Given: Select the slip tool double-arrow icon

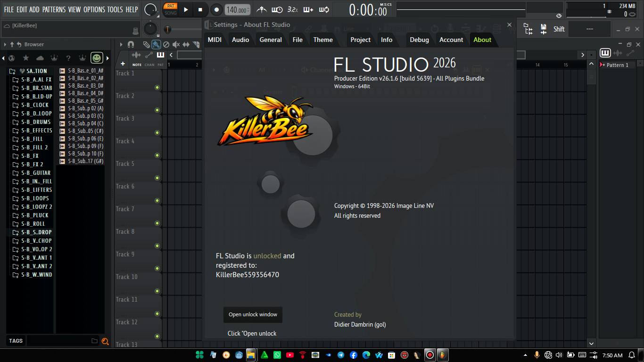Looking at the screenshot, I should tap(186, 44).
